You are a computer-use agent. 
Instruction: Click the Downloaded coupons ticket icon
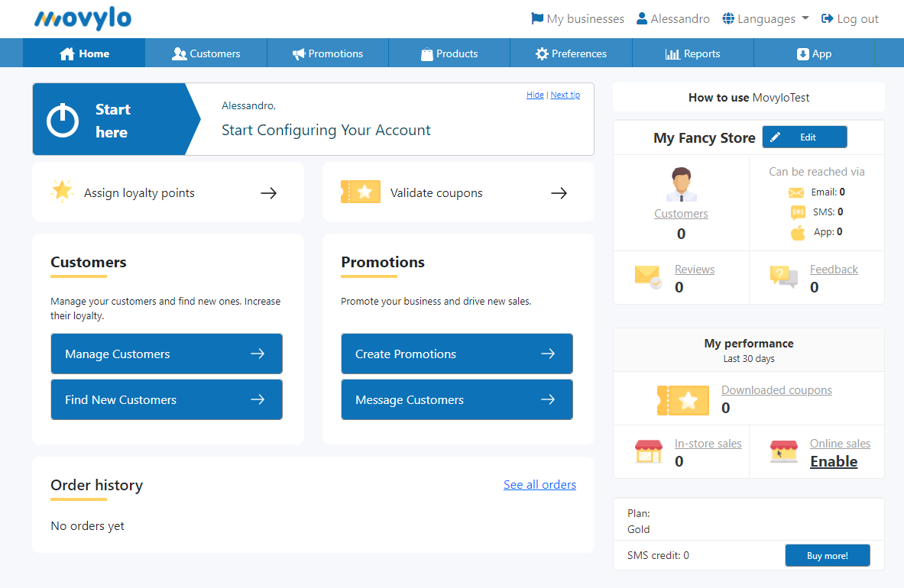pos(683,400)
